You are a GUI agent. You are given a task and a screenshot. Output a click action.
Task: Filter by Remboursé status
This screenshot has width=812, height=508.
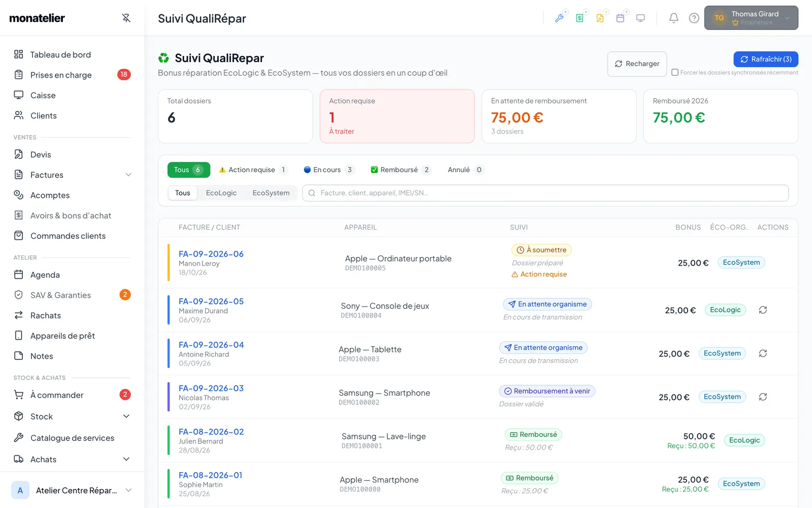click(x=401, y=170)
